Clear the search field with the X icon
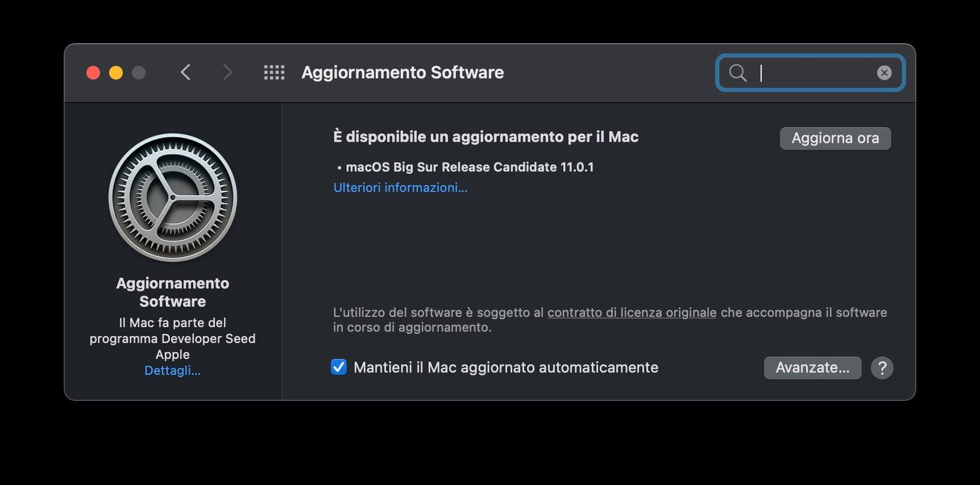This screenshot has height=485, width=980. (884, 73)
